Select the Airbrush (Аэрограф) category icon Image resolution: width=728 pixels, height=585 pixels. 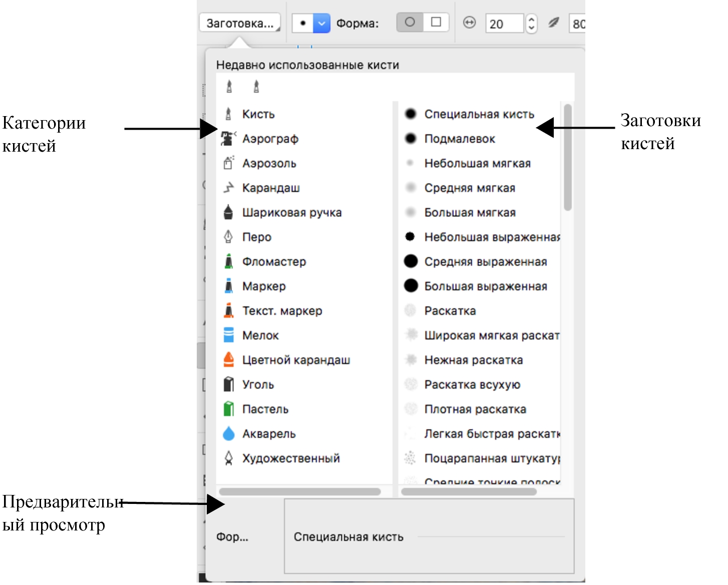point(228,139)
